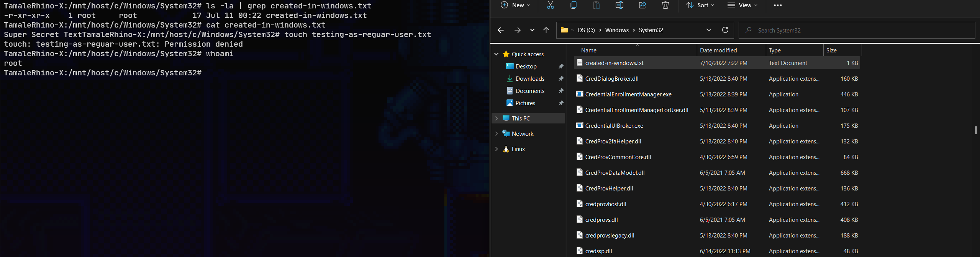This screenshot has width=980, height=257.
Task: Sort files by Date modified column header
Action: 731,50
